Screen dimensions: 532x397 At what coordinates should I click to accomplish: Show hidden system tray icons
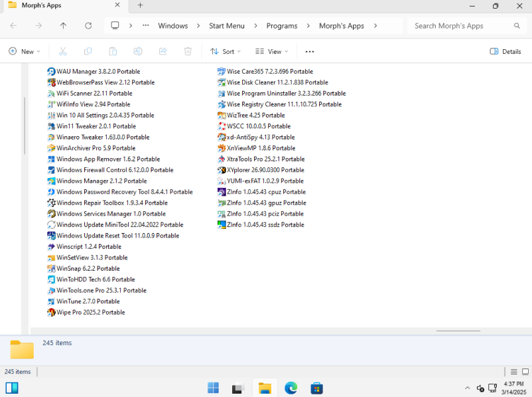pyautogui.click(x=468, y=388)
